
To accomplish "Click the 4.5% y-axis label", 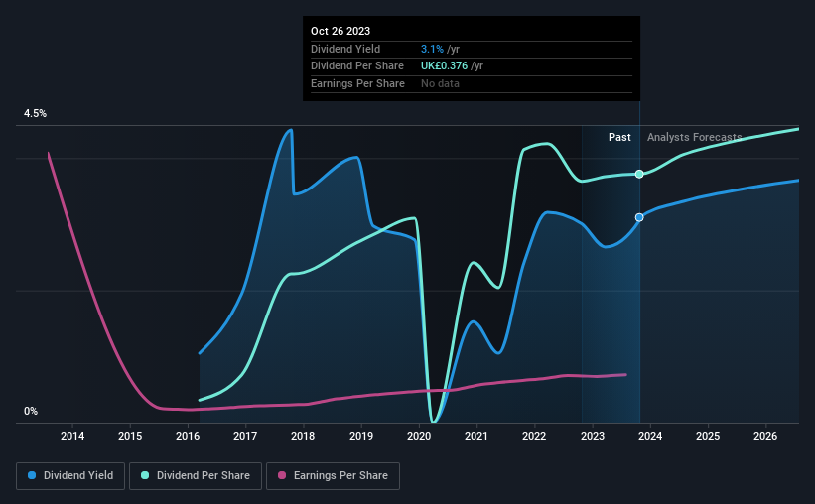I will click(x=35, y=114).
